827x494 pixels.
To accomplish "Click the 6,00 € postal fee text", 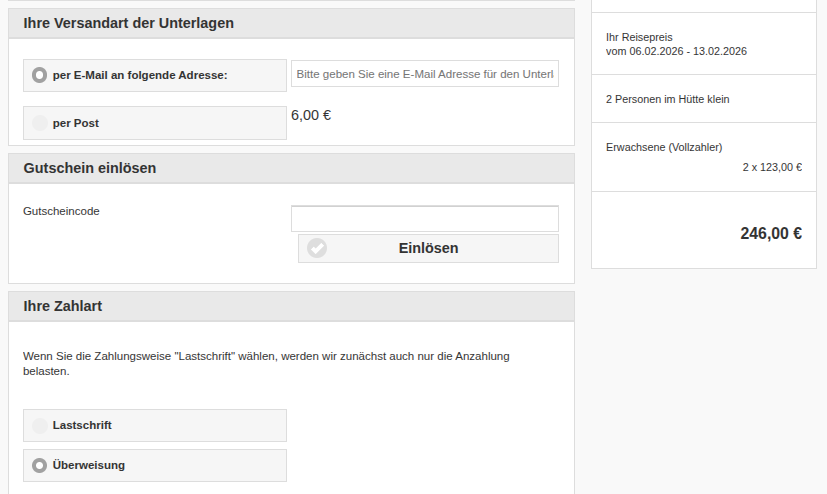I will [311, 115].
